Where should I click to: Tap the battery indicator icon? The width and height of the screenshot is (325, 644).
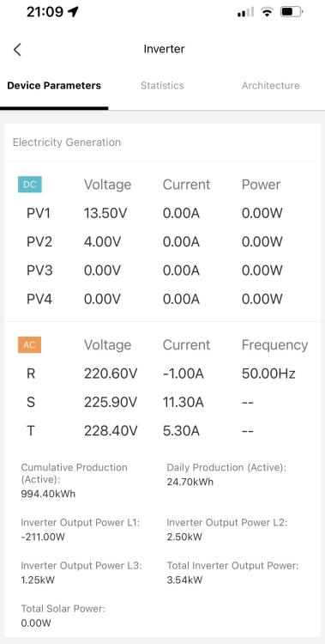[x=292, y=12]
